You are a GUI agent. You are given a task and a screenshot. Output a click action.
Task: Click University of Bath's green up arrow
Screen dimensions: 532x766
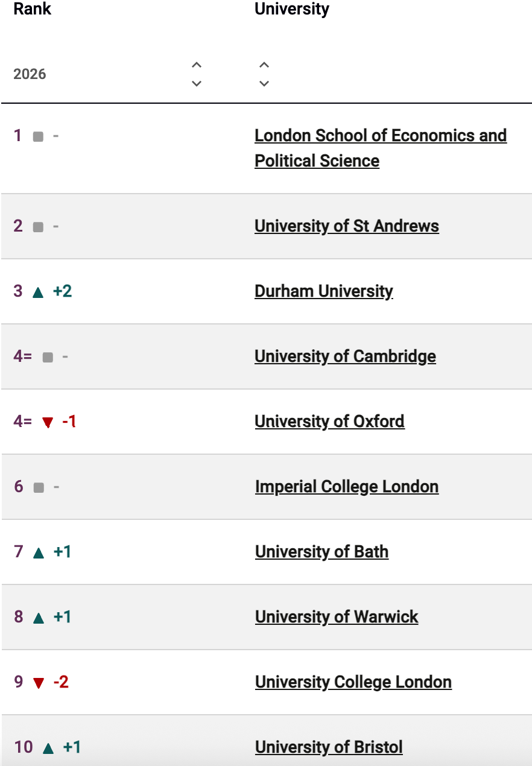pos(39,552)
